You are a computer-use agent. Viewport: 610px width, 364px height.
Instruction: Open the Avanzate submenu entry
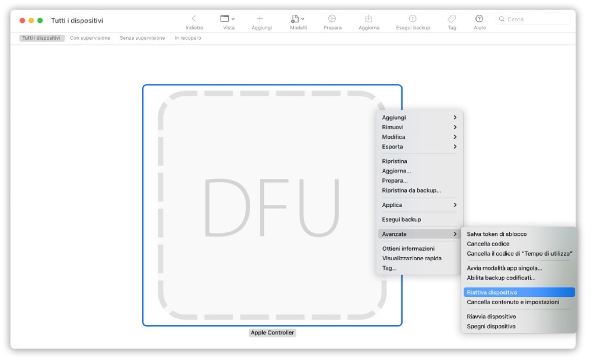click(419, 234)
